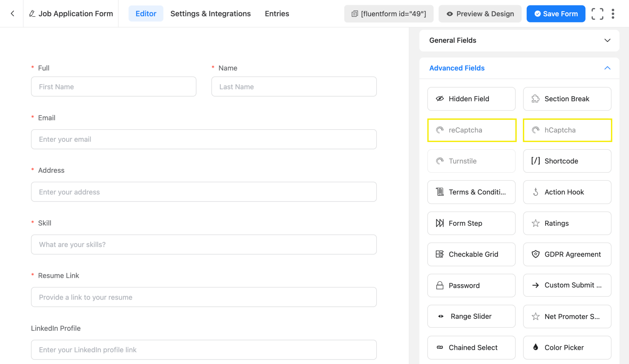Switch to the Settings & Integrations tab

coord(210,14)
